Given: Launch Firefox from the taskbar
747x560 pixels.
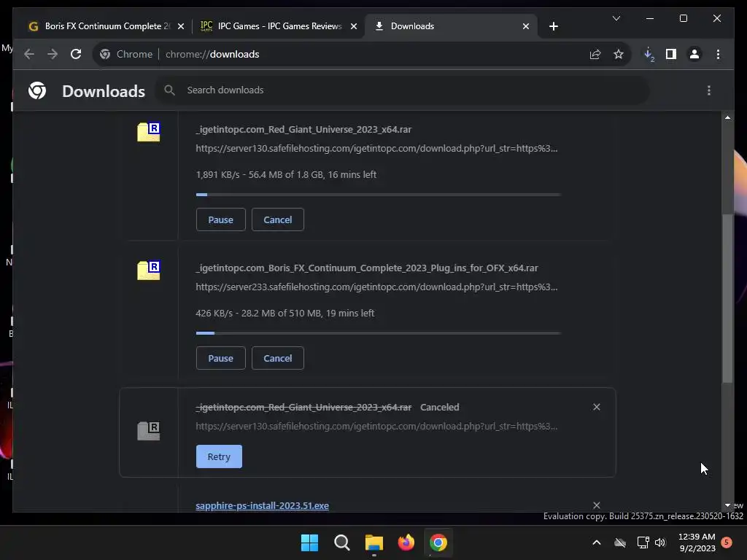Looking at the screenshot, I should coord(406,542).
